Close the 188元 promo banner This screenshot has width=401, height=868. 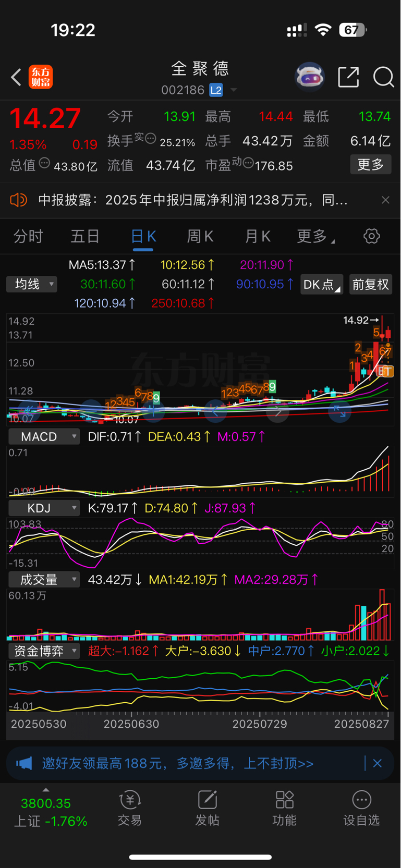[x=378, y=764]
